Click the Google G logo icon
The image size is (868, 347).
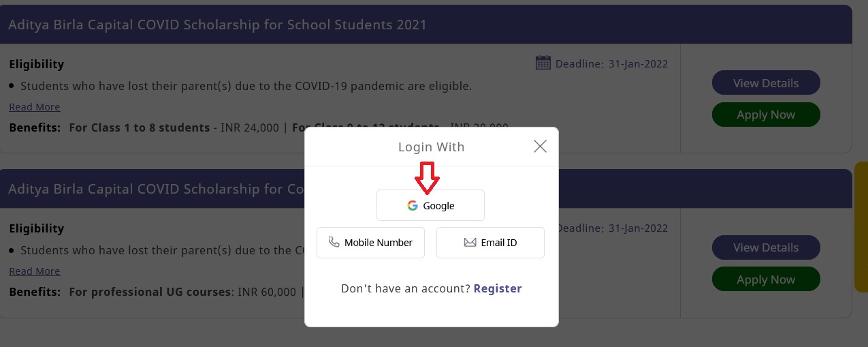point(413,205)
